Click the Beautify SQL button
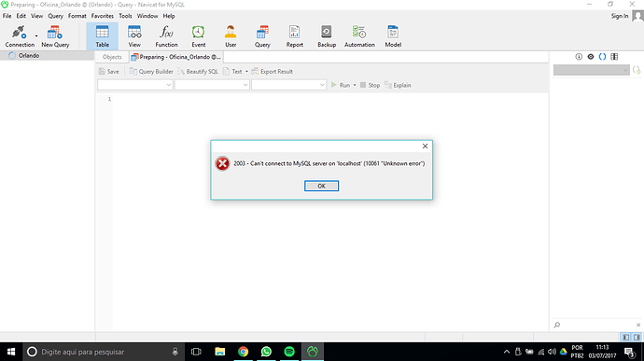The width and height of the screenshot is (644, 361). [x=198, y=72]
